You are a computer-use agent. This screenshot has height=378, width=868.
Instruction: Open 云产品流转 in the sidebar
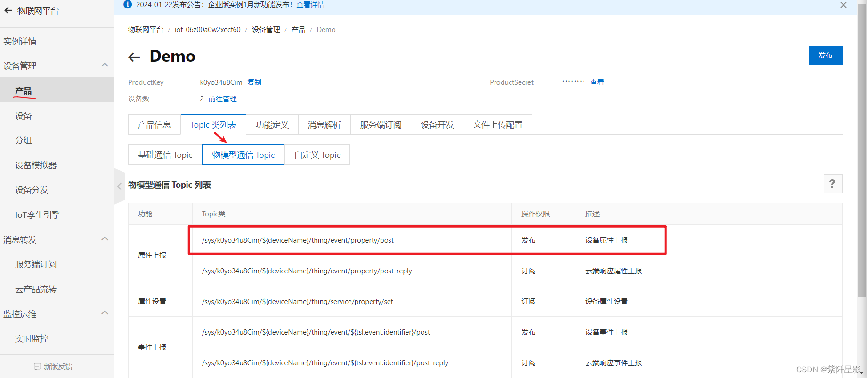pyautogui.click(x=36, y=289)
